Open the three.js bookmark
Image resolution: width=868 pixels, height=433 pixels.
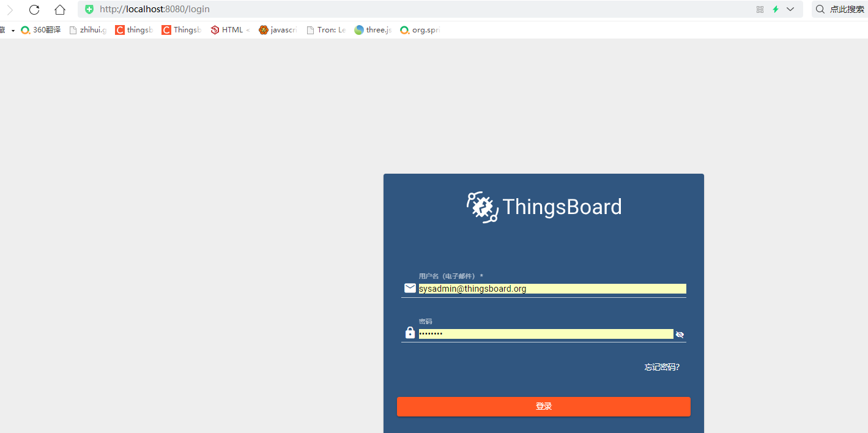(x=373, y=29)
